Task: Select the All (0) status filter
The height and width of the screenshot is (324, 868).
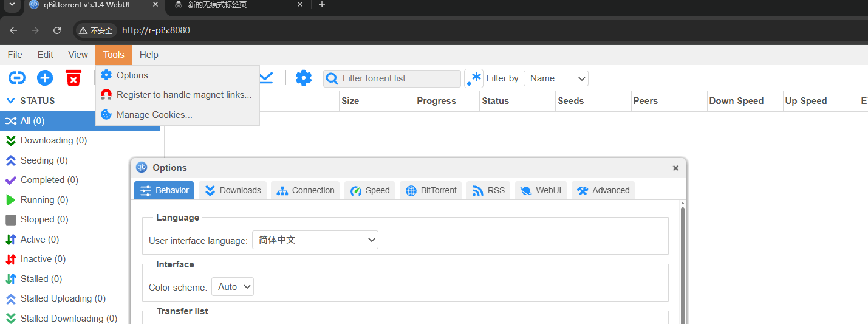Action: pyautogui.click(x=79, y=121)
